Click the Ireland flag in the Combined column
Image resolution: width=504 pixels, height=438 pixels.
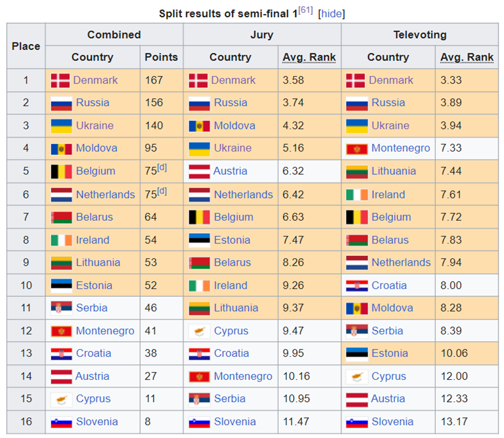[x=61, y=240]
